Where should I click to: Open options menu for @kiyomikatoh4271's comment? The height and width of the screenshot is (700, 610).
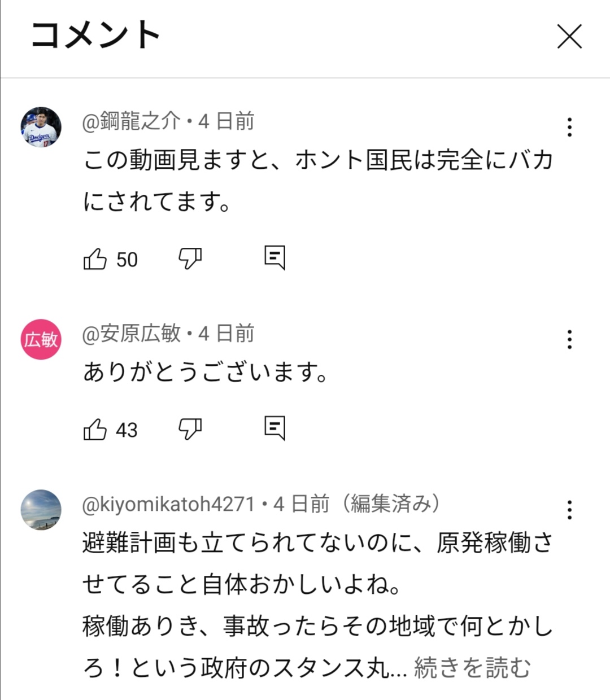tap(569, 510)
